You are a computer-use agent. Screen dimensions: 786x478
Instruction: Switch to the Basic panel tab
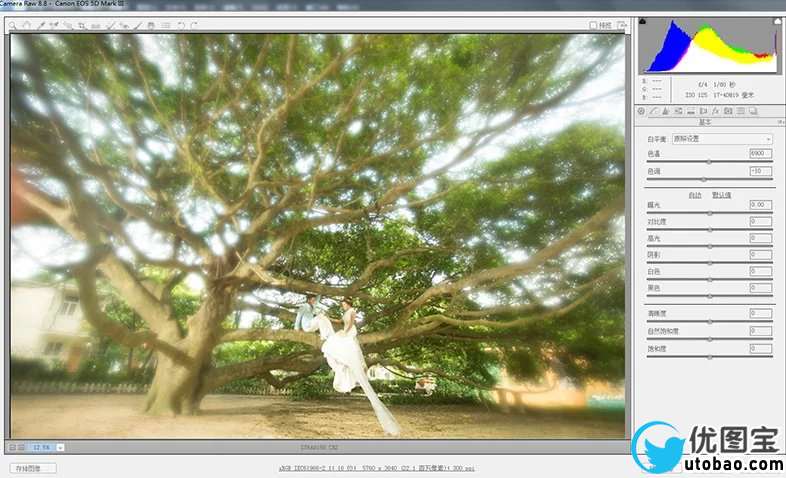pyautogui.click(x=641, y=111)
